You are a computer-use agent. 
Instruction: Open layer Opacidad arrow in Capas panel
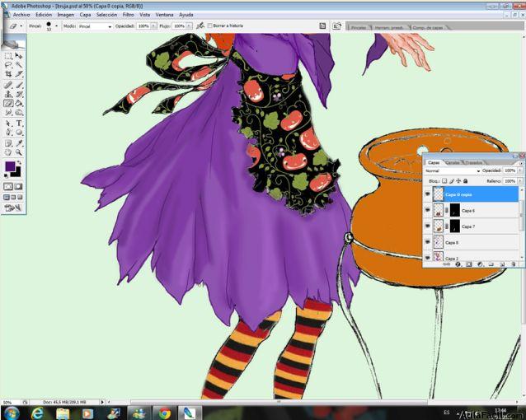point(520,170)
